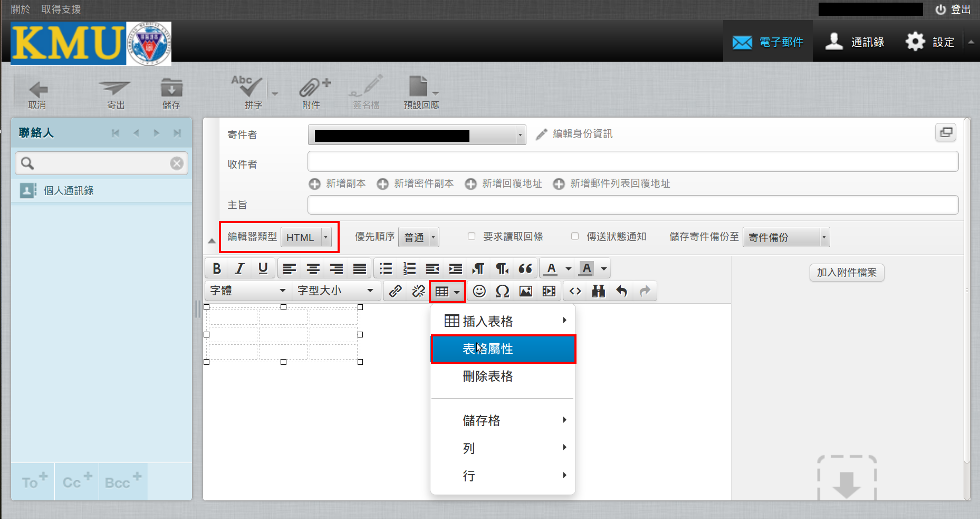Apply underline formatting in editor toolbar
The width and height of the screenshot is (980, 522).
pyautogui.click(x=263, y=268)
